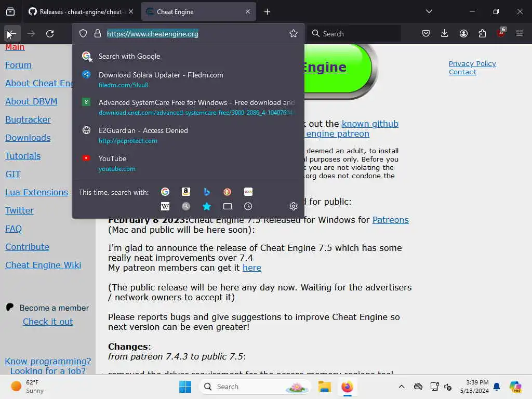This screenshot has width=532, height=399.
Task: Click the 'here' patreon download link
Action: coord(252,268)
